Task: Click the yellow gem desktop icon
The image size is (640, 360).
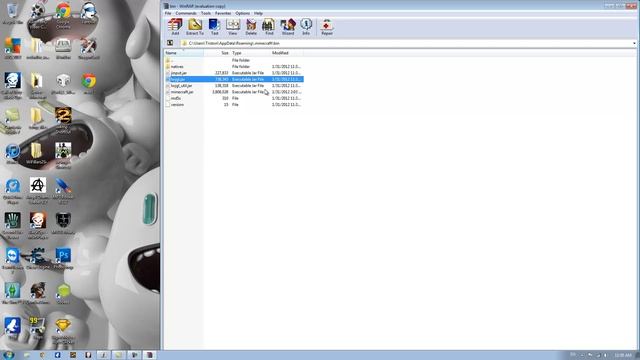Action: 63,331
